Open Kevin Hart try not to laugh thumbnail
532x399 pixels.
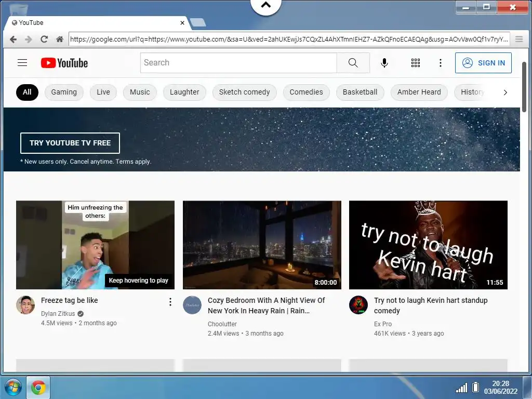428,245
